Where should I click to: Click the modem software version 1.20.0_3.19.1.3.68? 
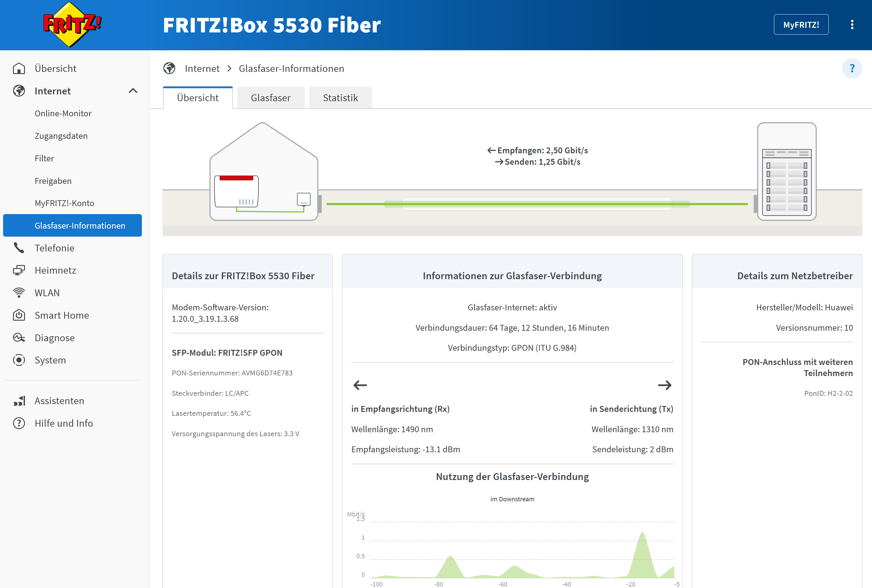tap(205, 319)
